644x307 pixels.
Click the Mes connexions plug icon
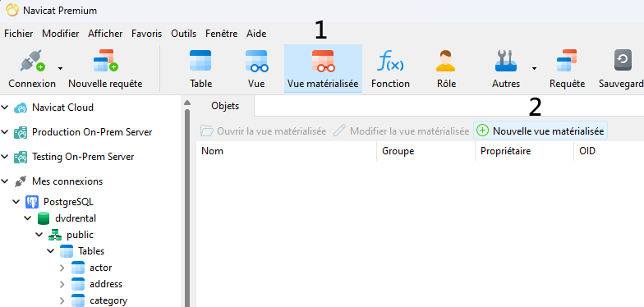tap(20, 181)
